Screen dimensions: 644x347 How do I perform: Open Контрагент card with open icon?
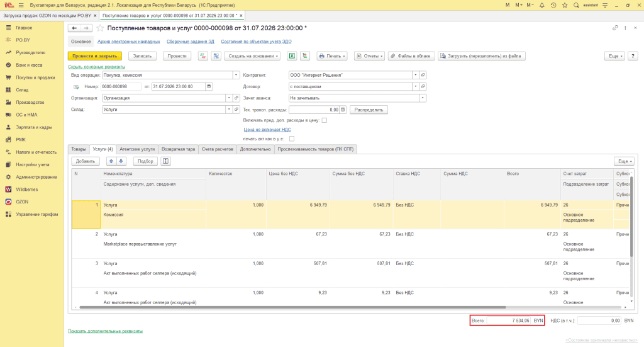[423, 75]
